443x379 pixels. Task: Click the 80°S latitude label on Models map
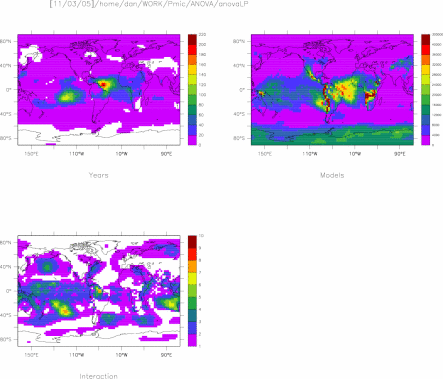coord(239,138)
